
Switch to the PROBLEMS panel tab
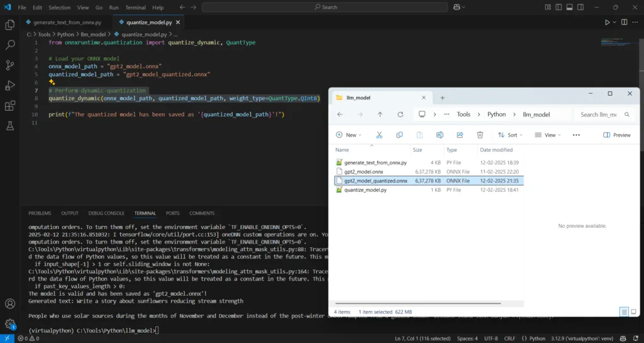coord(40,213)
